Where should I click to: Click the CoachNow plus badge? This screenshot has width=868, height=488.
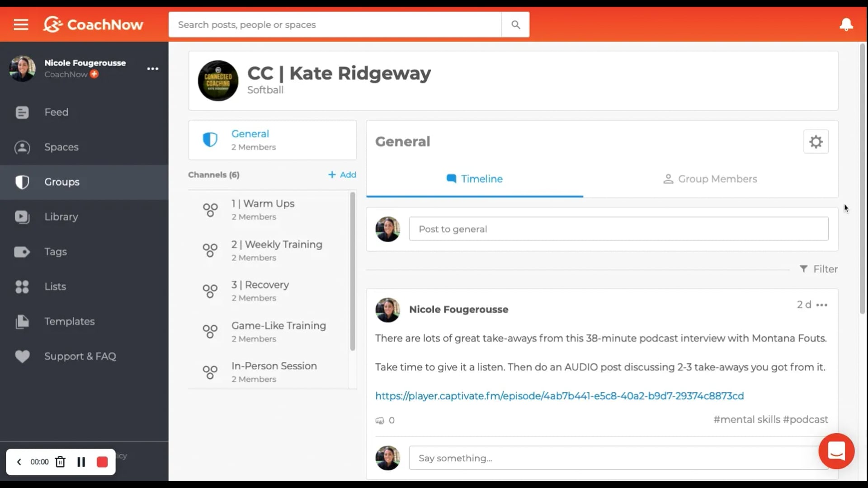click(94, 74)
